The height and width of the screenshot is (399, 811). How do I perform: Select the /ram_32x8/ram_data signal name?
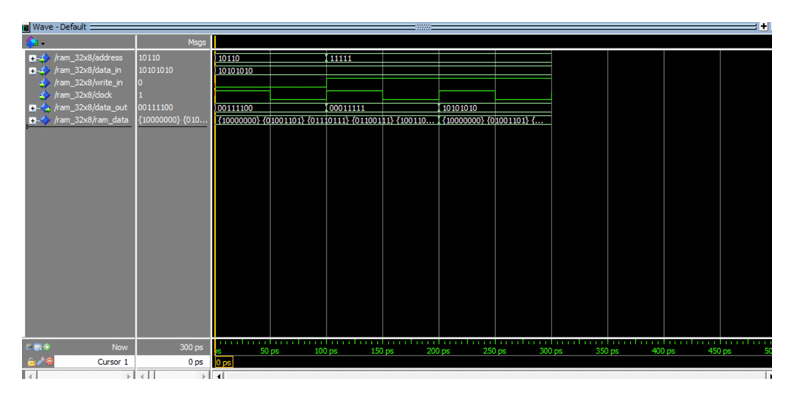coord(91,120)
